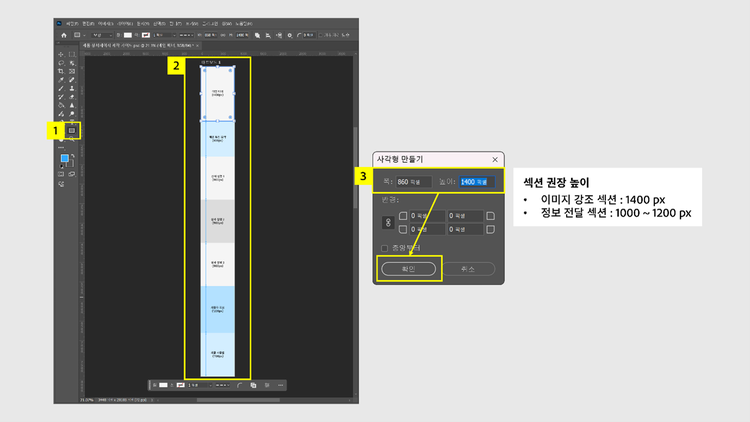Open the 편집 menu
The width and height of the screenshot is (750, 422).
coord(88,23)
